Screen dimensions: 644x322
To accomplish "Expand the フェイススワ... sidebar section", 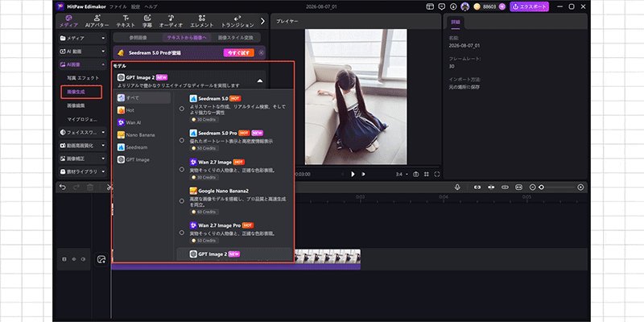I will pyautogui.click(x=83, y=132).
